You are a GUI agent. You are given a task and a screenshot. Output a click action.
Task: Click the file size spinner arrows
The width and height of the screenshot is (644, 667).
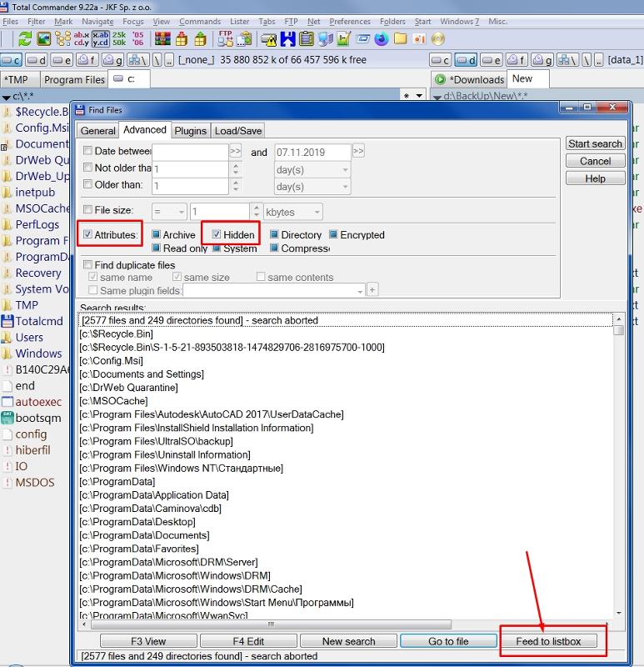click(256, 211)
